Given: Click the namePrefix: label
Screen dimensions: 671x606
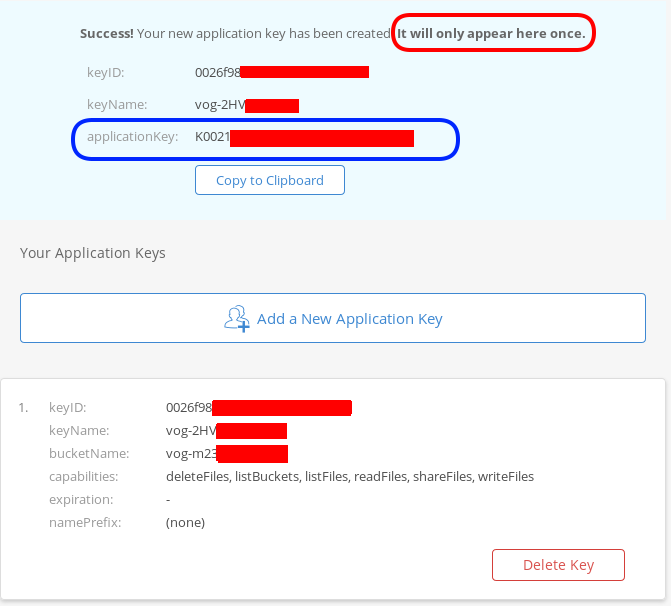Looking at the screenshot, I should (85, 523).
